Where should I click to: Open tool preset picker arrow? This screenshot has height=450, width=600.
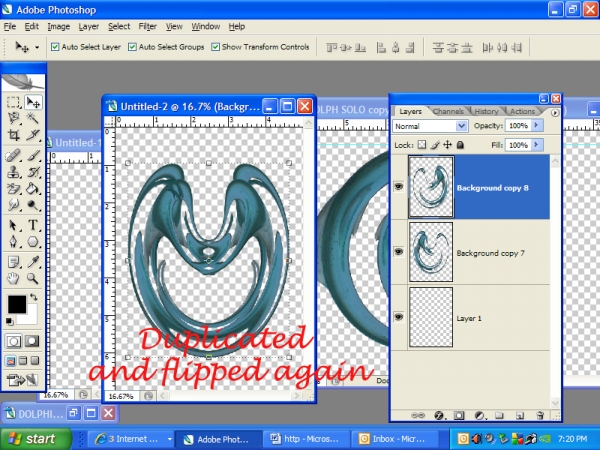click(x=37, y=47)
